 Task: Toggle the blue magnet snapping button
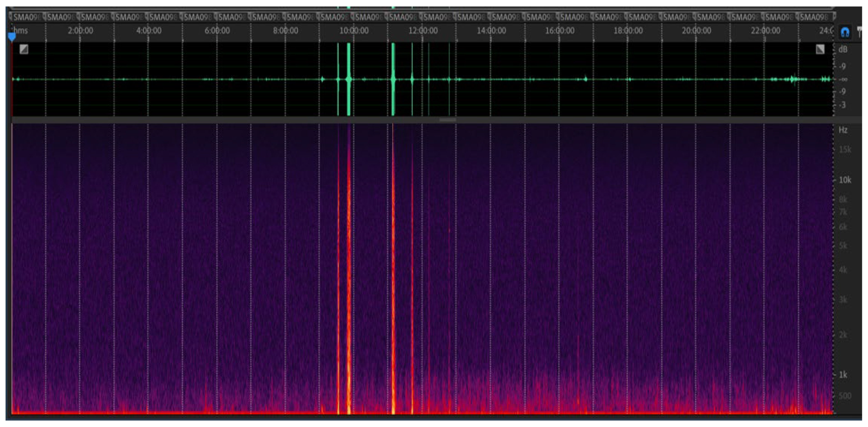(845, 33)
